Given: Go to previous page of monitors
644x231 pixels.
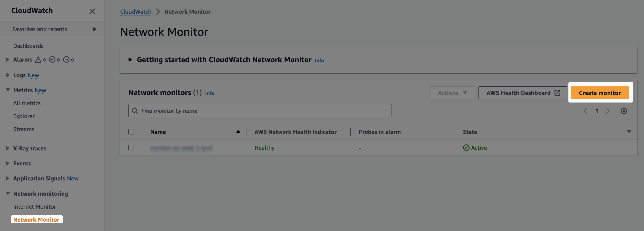Looking at the screenshot, I should pos(585,111).
